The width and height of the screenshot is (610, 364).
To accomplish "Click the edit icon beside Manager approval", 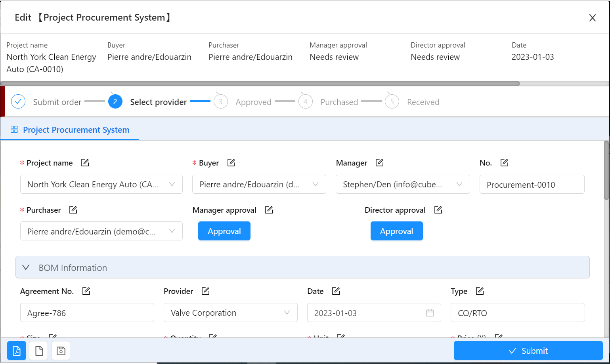I will point(269,210).
